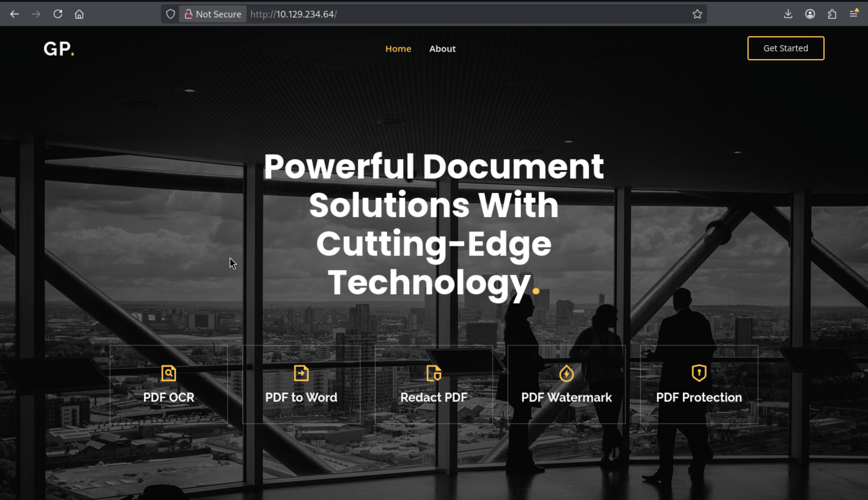Go to browser home page
Screen dimensions: 868x500
click(x=79, y=14)
